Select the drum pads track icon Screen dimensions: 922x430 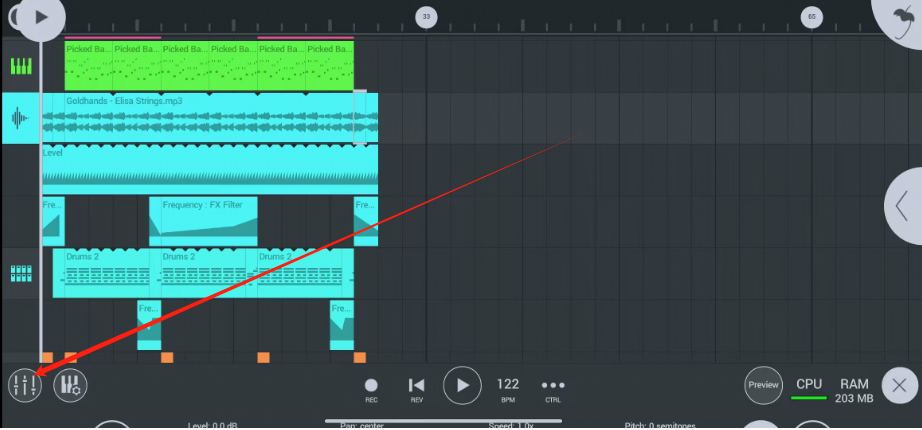pyautogui.click(x=20, y=274)
